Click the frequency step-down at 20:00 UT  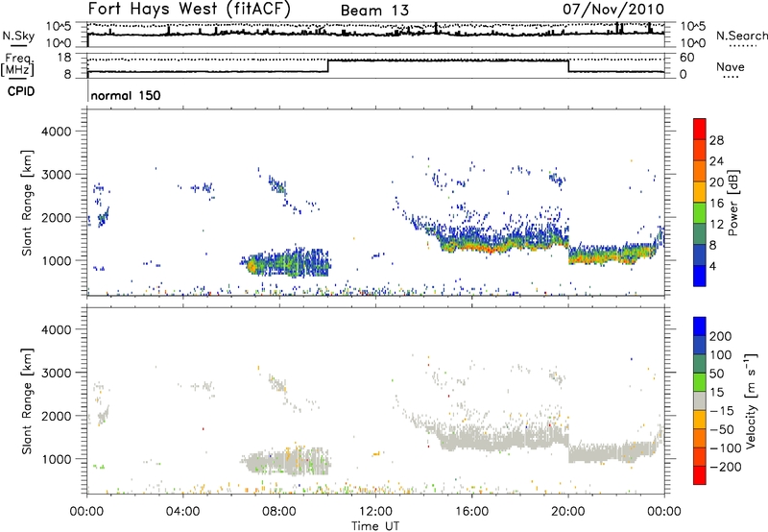click(x=568, y=66)
